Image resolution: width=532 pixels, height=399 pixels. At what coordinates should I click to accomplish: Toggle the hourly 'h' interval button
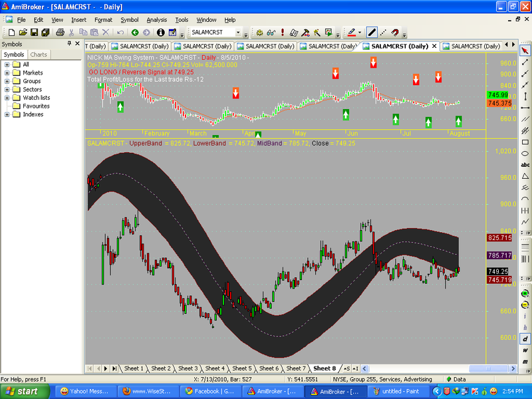coord(525,327)
